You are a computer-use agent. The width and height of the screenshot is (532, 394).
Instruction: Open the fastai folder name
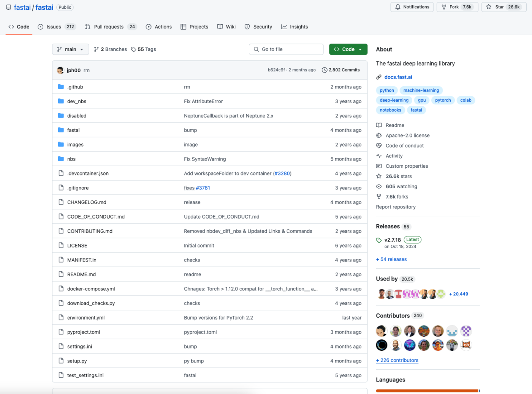[x=73, y=130]
